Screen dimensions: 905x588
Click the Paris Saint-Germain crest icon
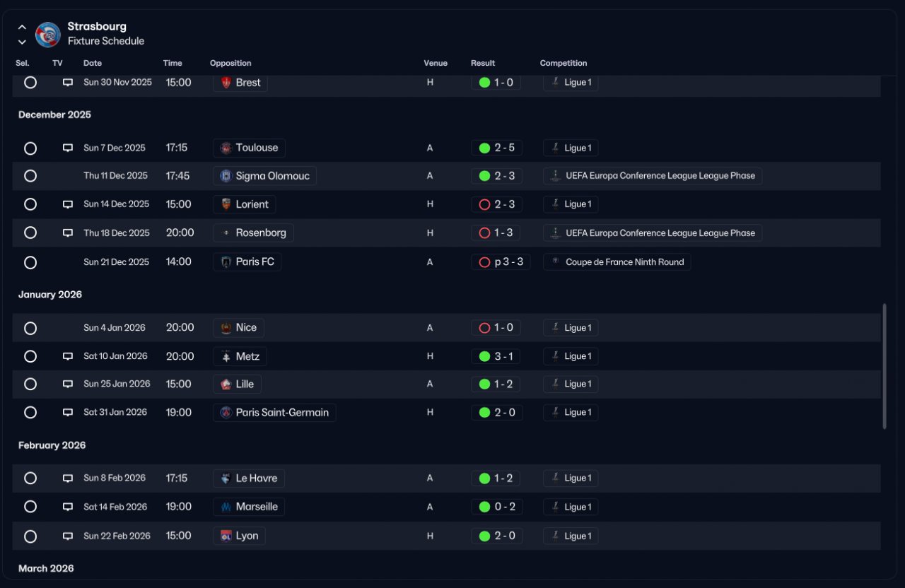pyautogui.click(x=226, y=413)
